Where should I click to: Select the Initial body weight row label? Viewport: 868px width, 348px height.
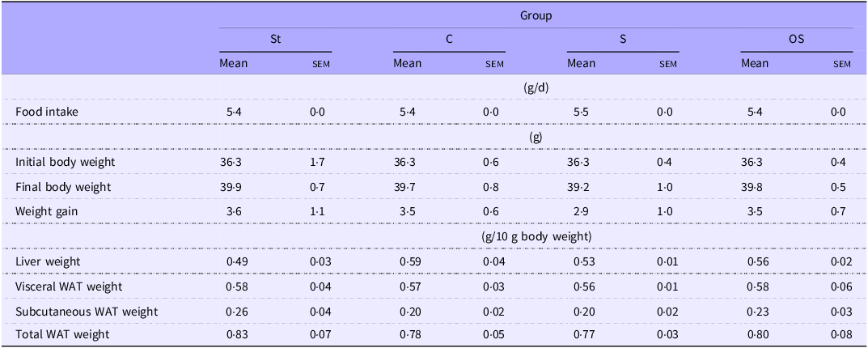[65, 162]
